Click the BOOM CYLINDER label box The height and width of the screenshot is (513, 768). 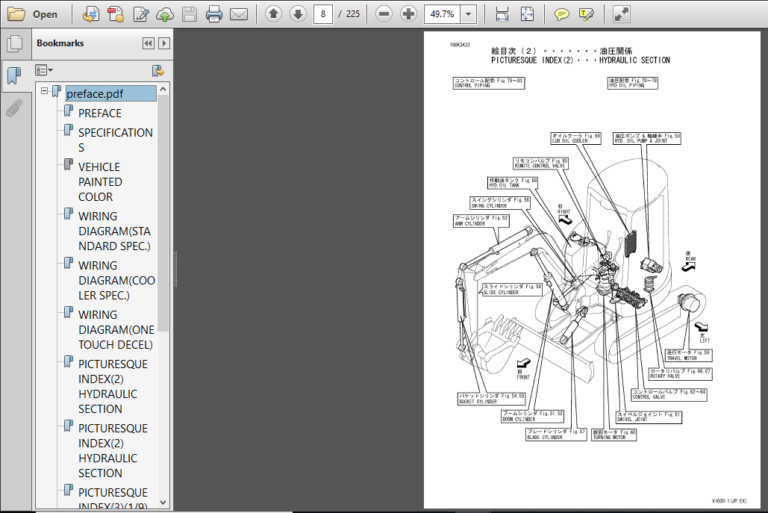(532, 416)
